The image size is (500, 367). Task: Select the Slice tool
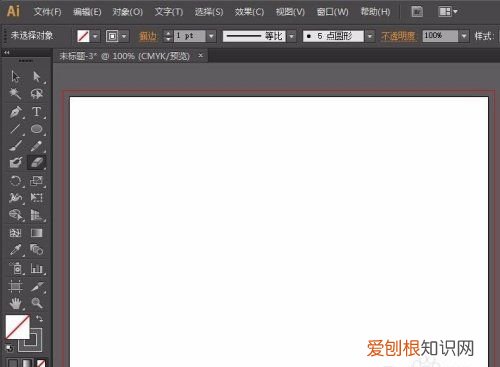[37, 286]
